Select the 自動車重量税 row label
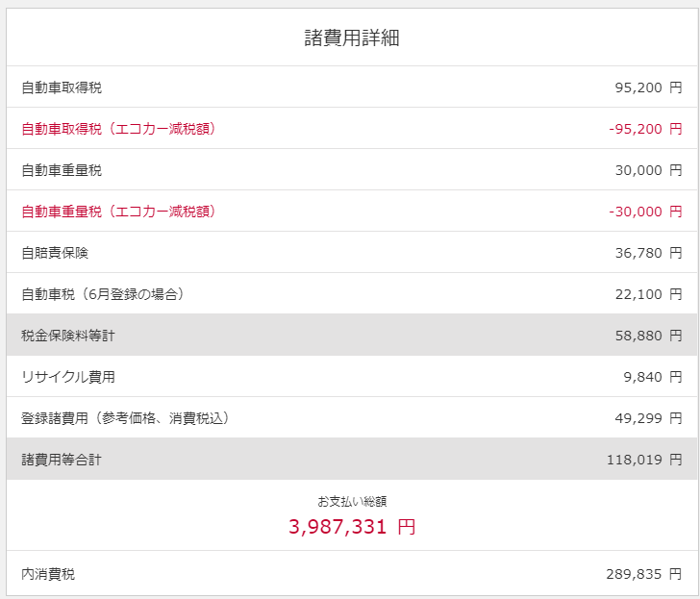Screen dimensions: 700x599 click(62, 170)
